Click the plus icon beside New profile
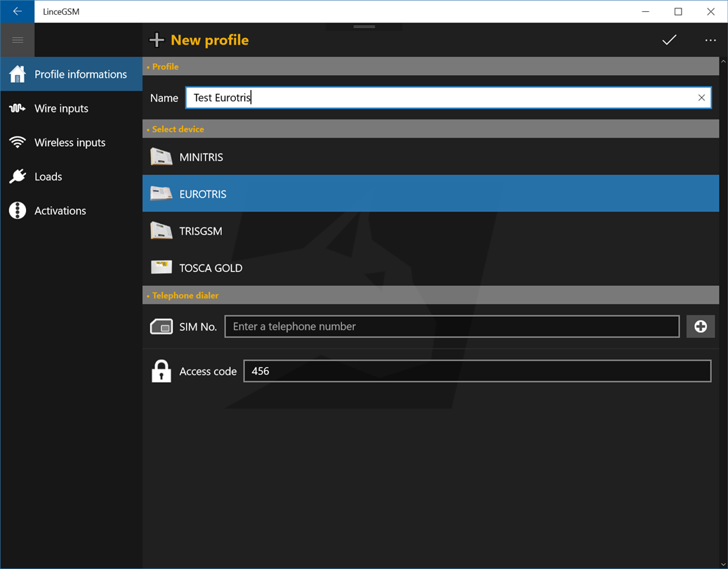 tap(157, 40)
